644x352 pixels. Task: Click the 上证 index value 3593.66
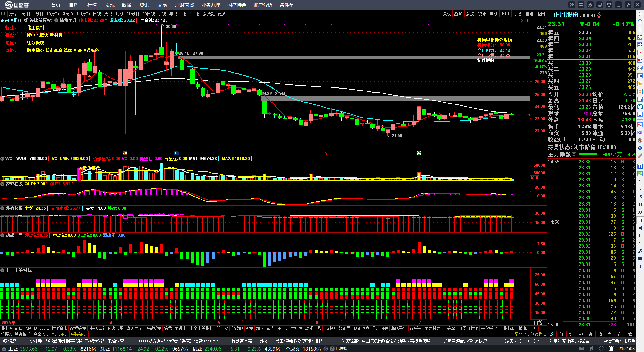click(29, 349)
